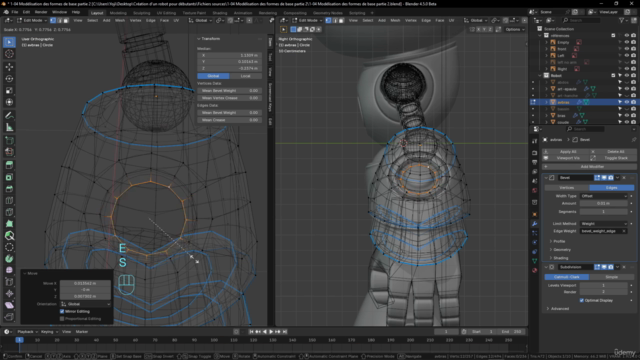Select the Scale tool
Image resolution: width=640 pixels, height=360 pixels.
(x=9, y=90)
